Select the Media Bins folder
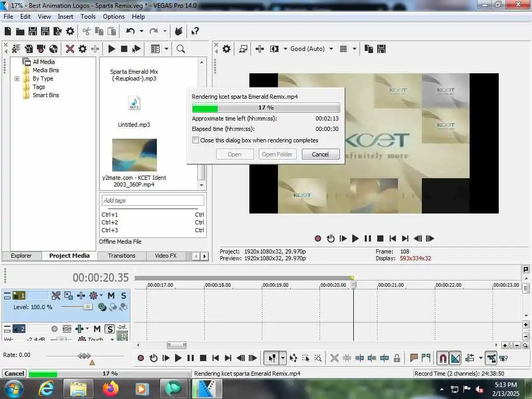Image resolution: width=532 pixels, height=399 pixels. [x=46, y=70]
